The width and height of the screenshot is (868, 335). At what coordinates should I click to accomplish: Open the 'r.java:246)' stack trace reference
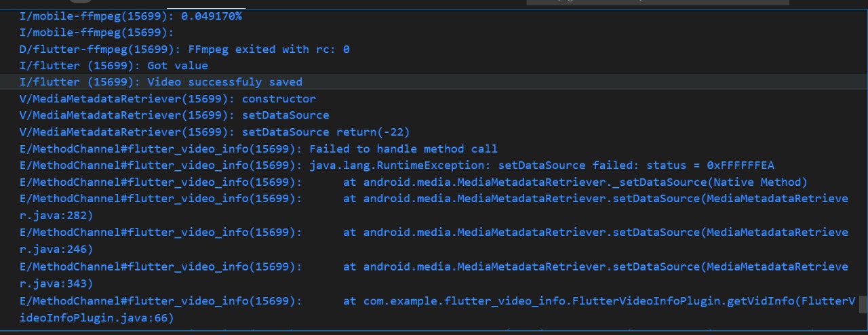pos(56,249)
